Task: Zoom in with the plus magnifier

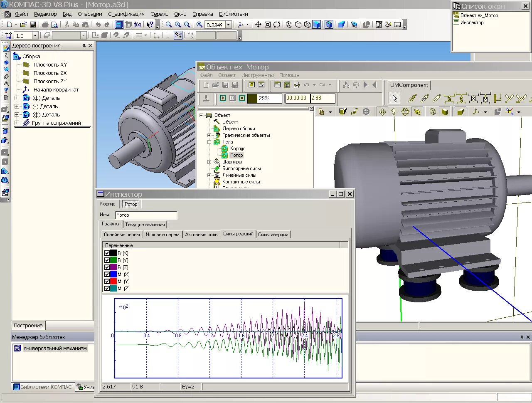Action: point(178,25)
